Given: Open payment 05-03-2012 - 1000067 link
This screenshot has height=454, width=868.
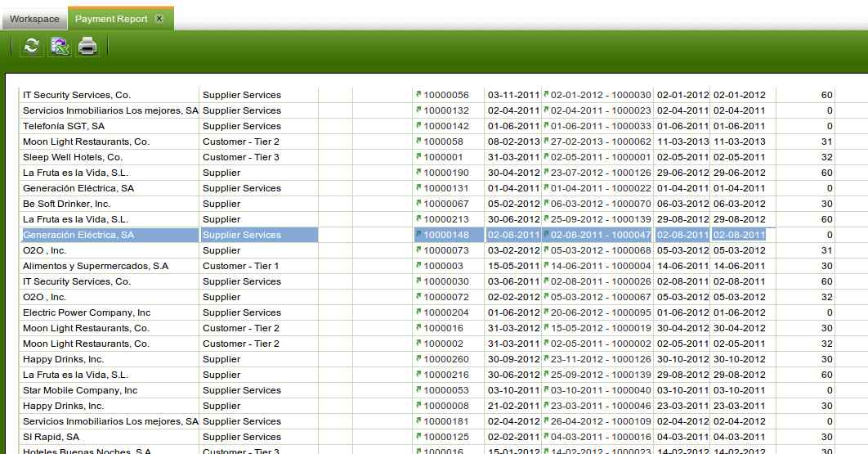Looking at the screenshot, I should click(x=601, y=297).
